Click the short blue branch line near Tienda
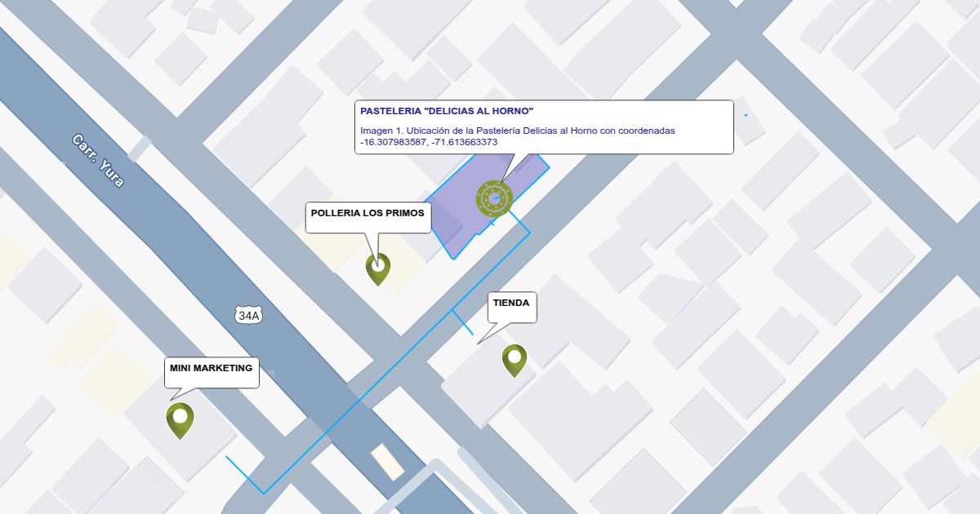The width and height of the screenshot is (980, 514). [462, 323]
